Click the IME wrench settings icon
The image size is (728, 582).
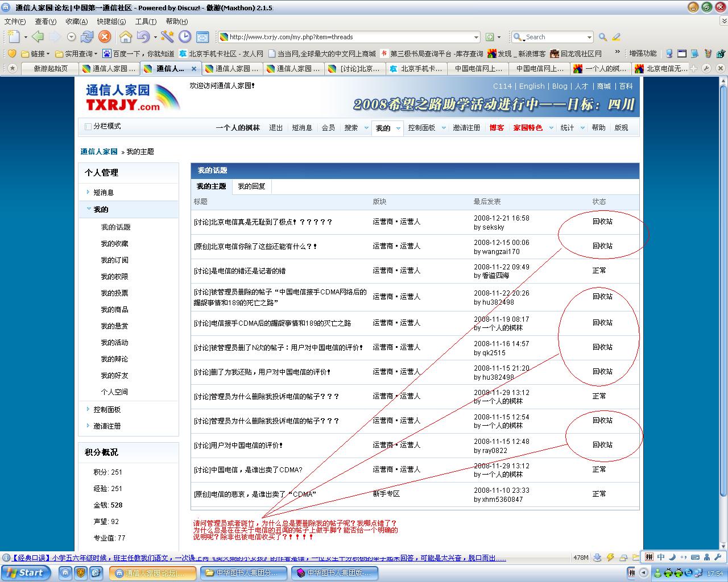coord(718,558)
